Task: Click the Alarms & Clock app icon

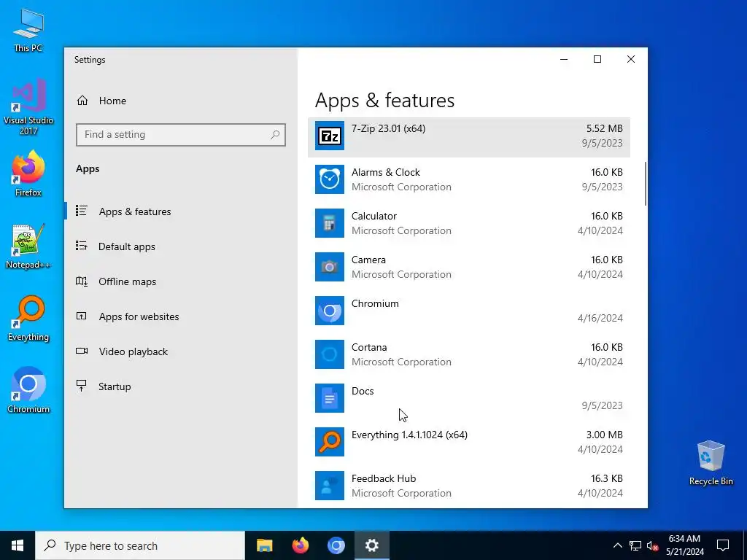Action: coord(329,179)
